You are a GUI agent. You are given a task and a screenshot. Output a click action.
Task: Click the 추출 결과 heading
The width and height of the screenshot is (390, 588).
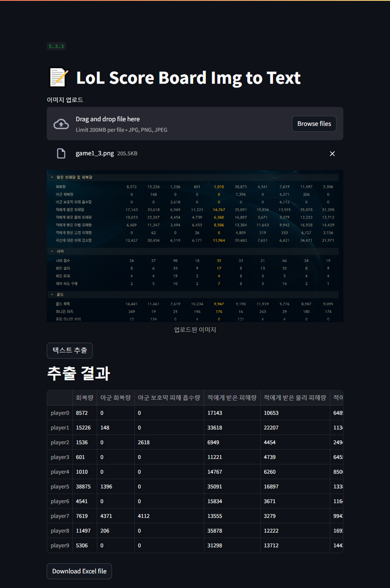(78, 373)
